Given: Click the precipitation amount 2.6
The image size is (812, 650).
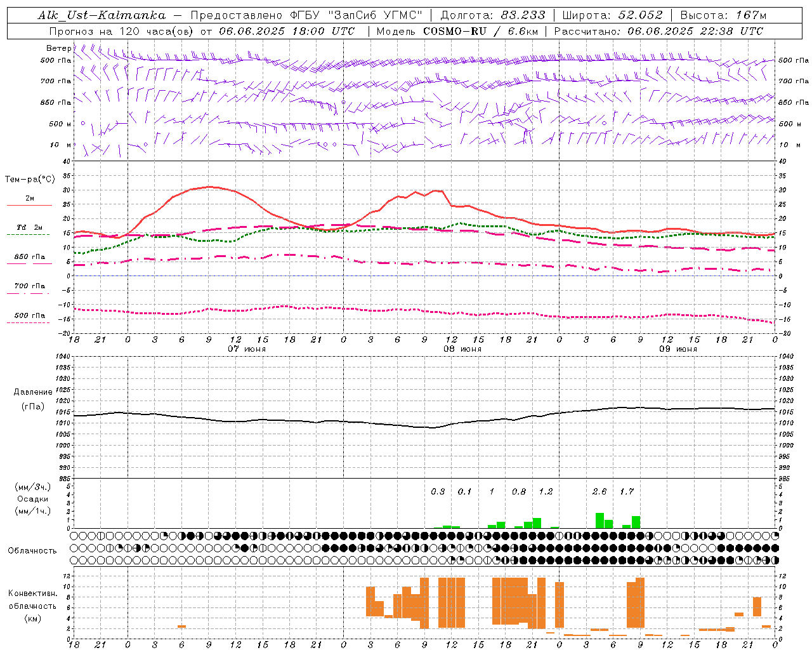Looking at the screenshot, I should [599, 492].
